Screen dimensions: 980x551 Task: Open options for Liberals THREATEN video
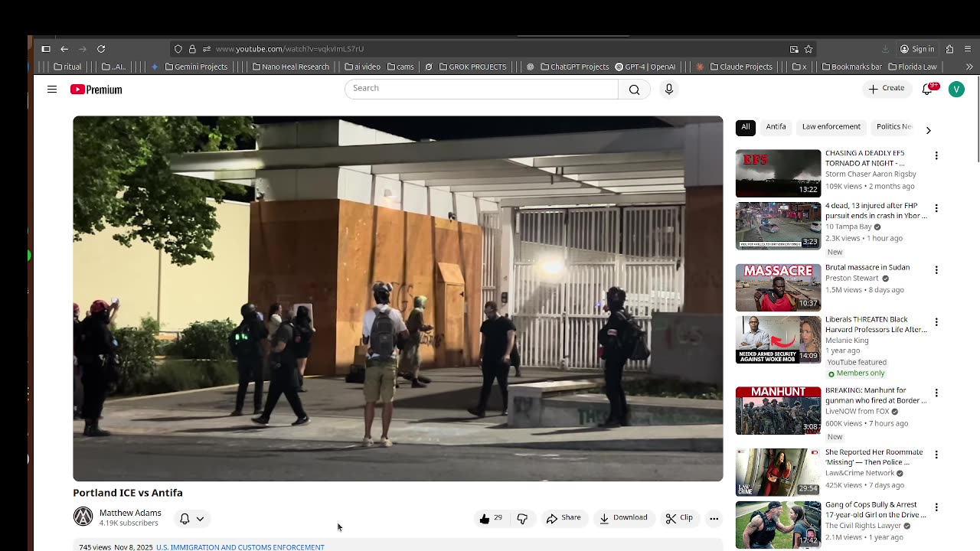(936, 322)
